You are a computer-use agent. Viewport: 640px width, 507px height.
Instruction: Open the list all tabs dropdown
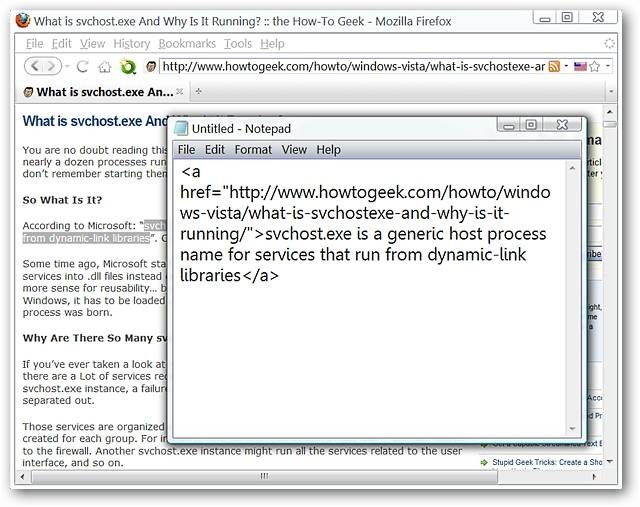pos(611,91)
